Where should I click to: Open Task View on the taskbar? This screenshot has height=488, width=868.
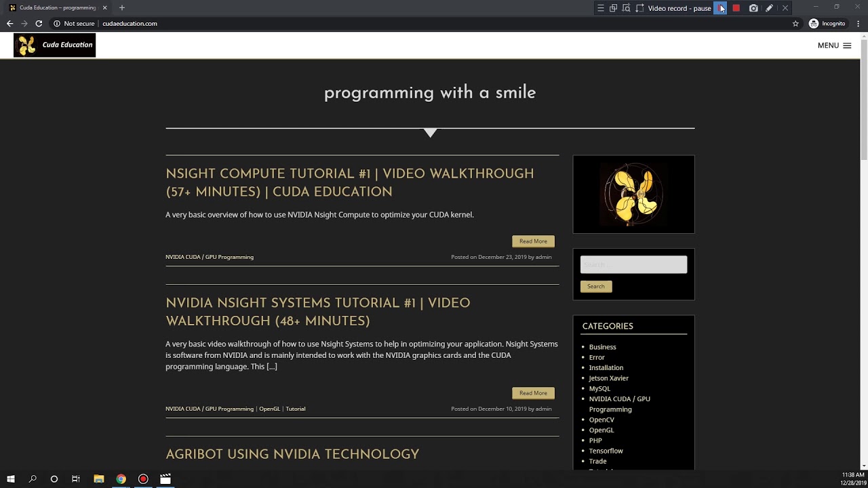coord(76,479)
